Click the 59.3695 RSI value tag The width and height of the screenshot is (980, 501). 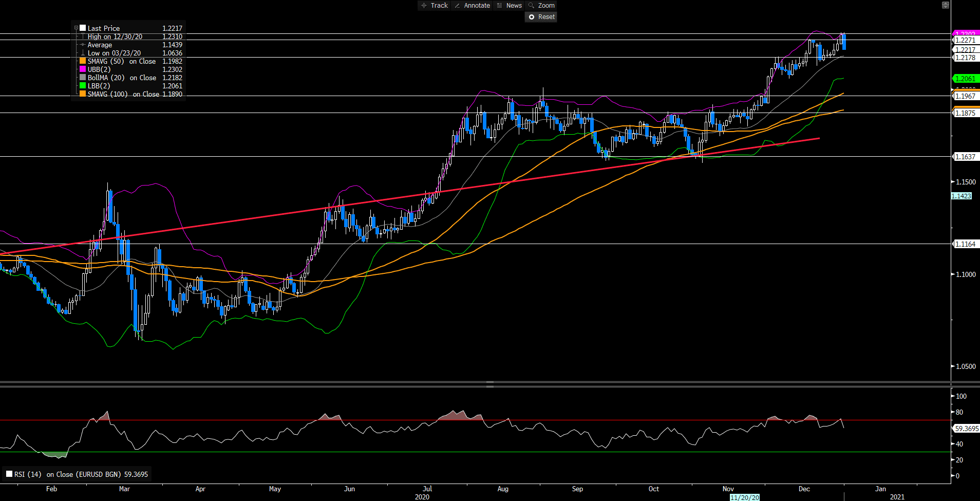coord(966,428)
